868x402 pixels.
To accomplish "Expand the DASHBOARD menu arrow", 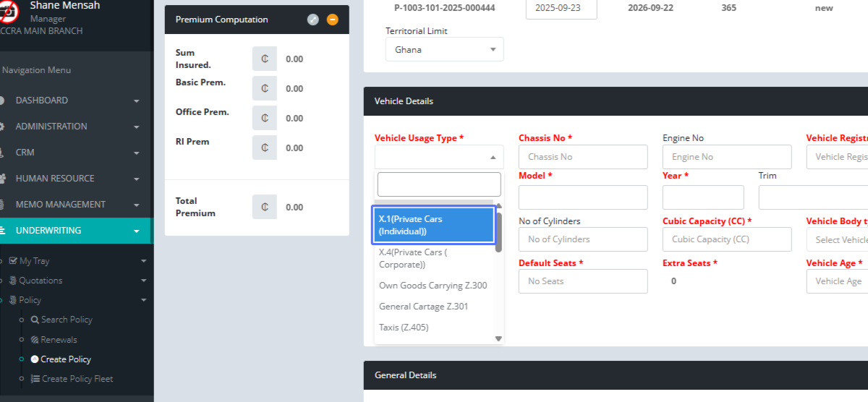I will 136,101.
